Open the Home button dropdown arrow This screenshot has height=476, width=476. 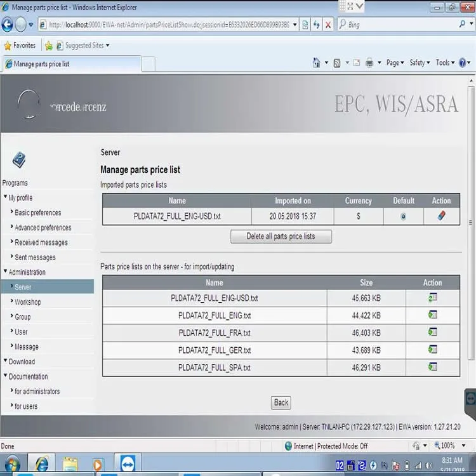coord(326,63)
